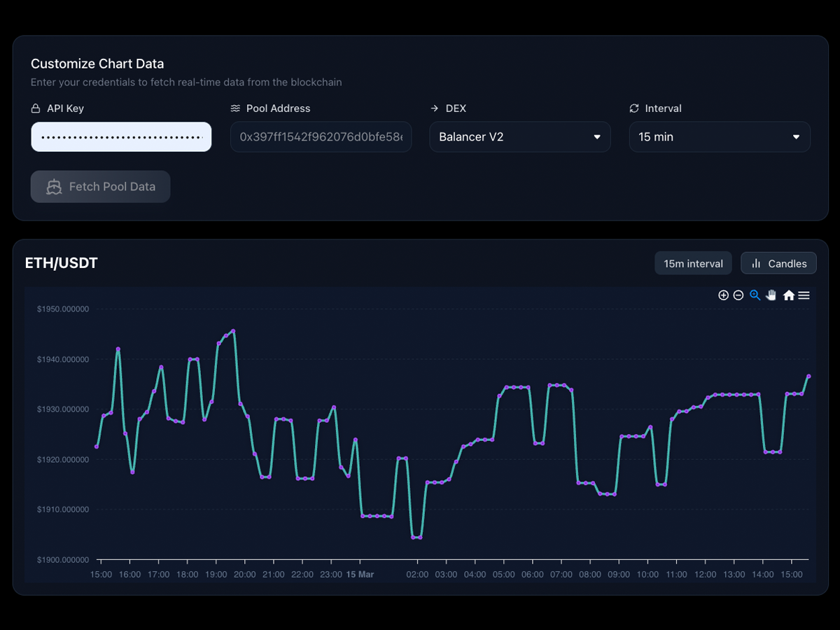Screen dimensions: 840x630
Task: Click the $1930.000000 y-axis label
Action: tap(63, 409)
